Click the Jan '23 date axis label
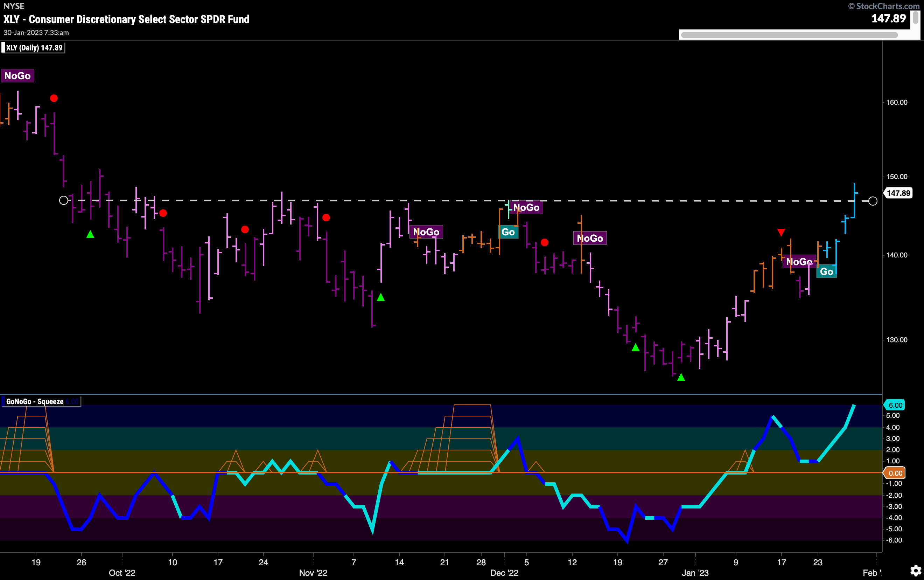This screenshot has height=580, width=924. coord(695,573)
